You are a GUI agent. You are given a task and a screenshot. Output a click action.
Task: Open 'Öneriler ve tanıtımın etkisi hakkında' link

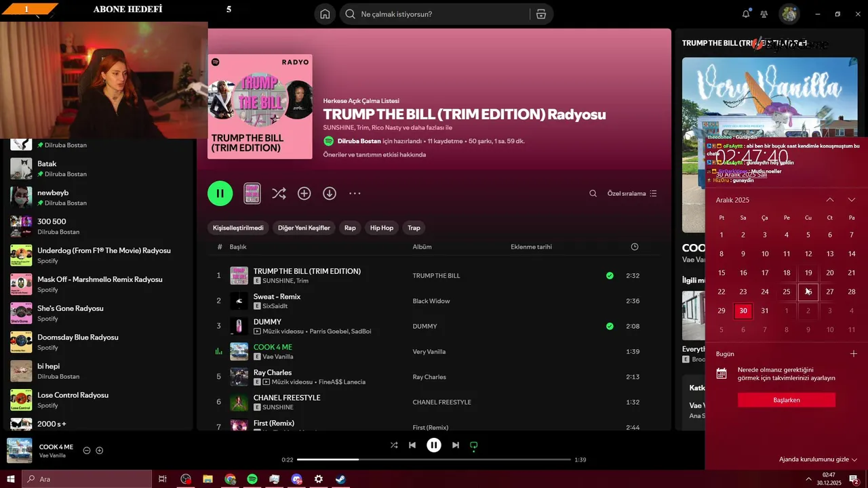[374, 155]
